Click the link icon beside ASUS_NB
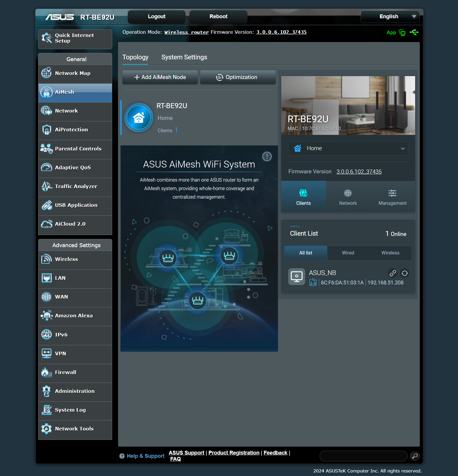458x476 pixels. (393, 273)
